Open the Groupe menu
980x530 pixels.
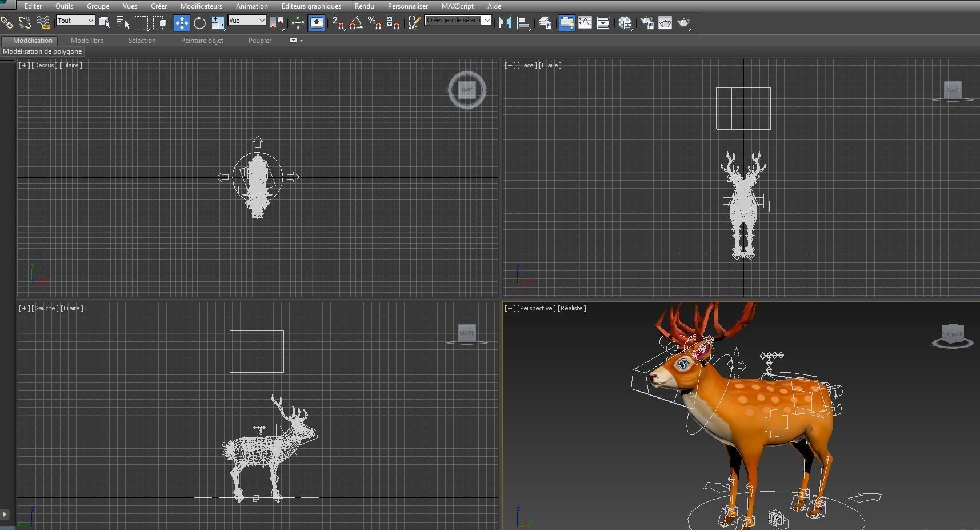(x=98, y=6)
